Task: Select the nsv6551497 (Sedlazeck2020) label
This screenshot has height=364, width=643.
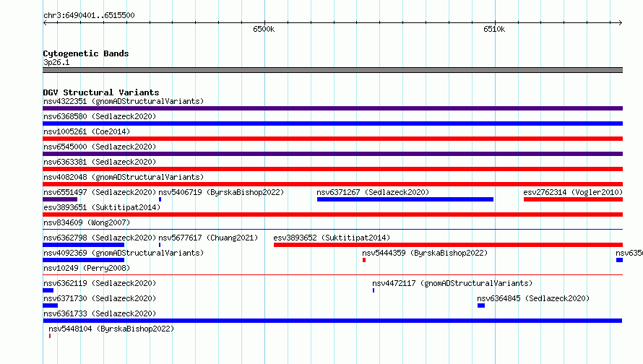Action: point(100,192)
